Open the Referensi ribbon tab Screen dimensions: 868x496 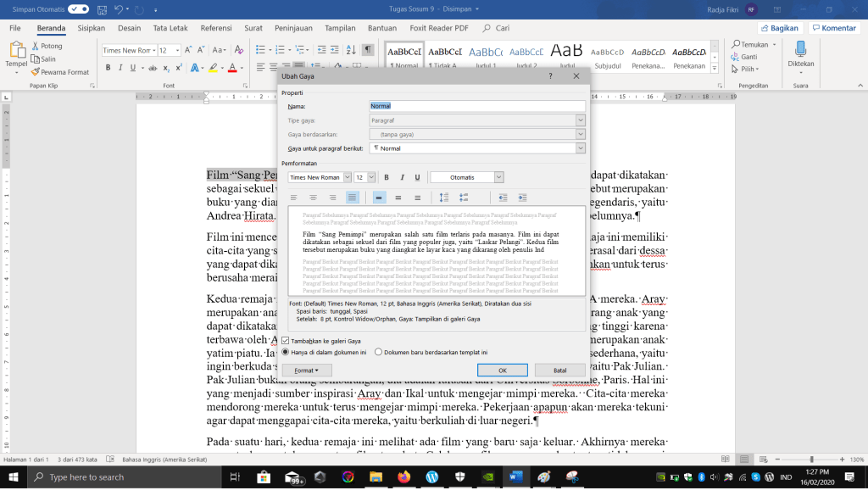click(x=216, y=28)
